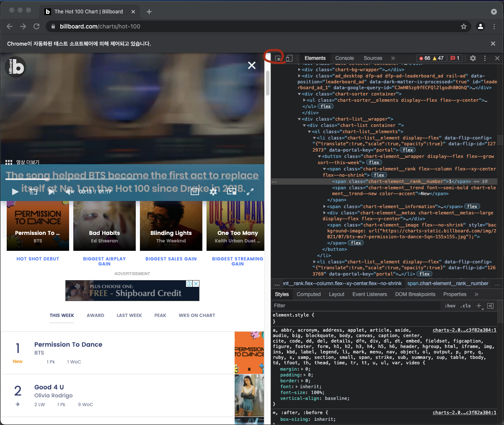Add a new style rule with the plus icon
The height and width of the screenshot is (425, 504).
tap(479, 306)
